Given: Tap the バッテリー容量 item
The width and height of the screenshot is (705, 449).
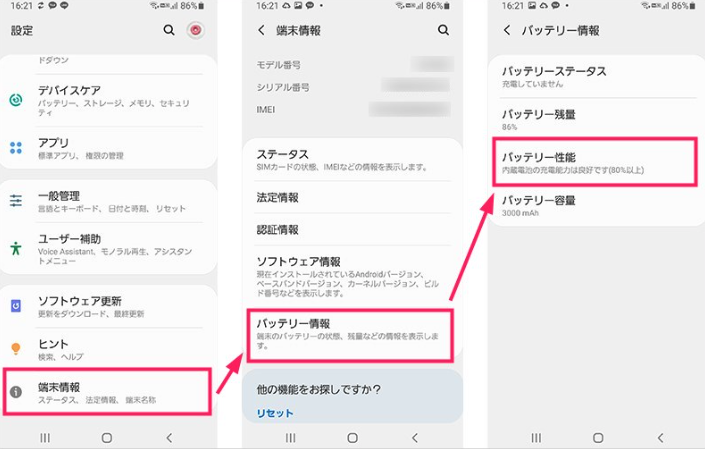Looking at the screenshot, I should [596, 206].
